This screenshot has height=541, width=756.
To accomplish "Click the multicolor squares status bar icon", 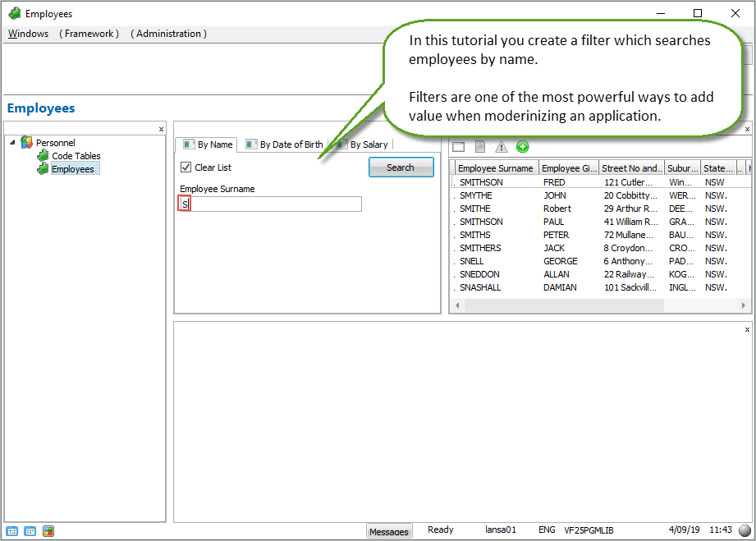I will pyautogui.click(x=48, y=531).
